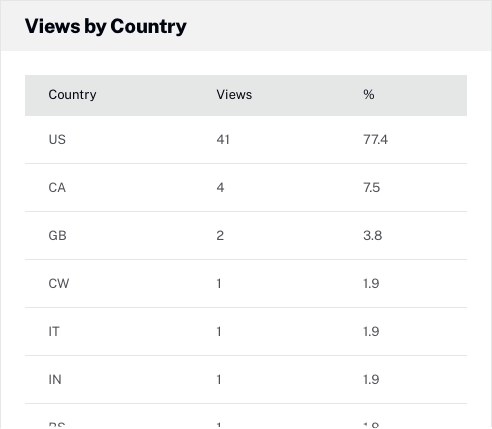Viewport: 492px width, 429px height.
Task: Click the Views column header
Action: click(234, 95)
